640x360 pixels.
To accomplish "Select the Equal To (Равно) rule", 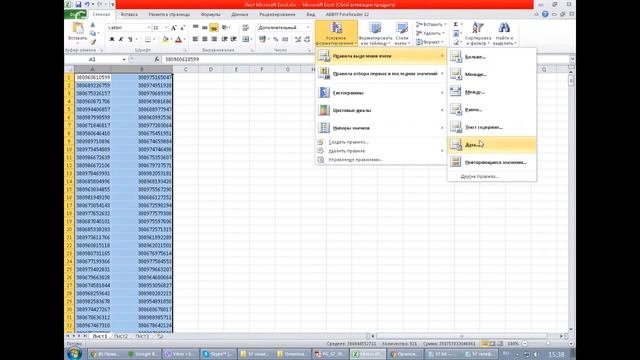I will click(x=492, y=109).
